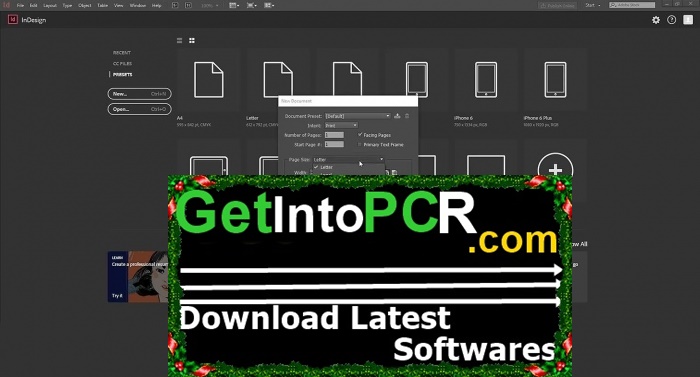This screenshot has height=377, width=700.
Task: Open settings via the gear icon
Action: 656,20
